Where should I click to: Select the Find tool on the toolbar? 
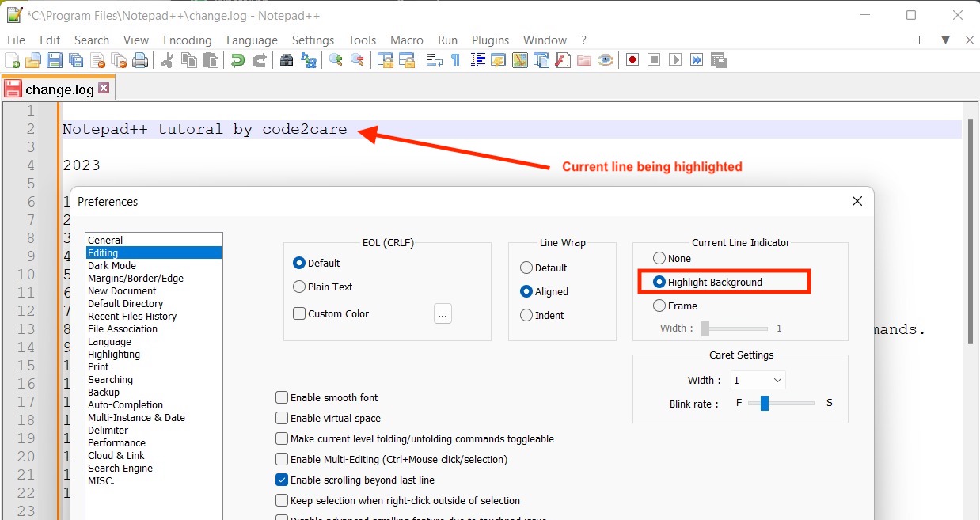287,59
